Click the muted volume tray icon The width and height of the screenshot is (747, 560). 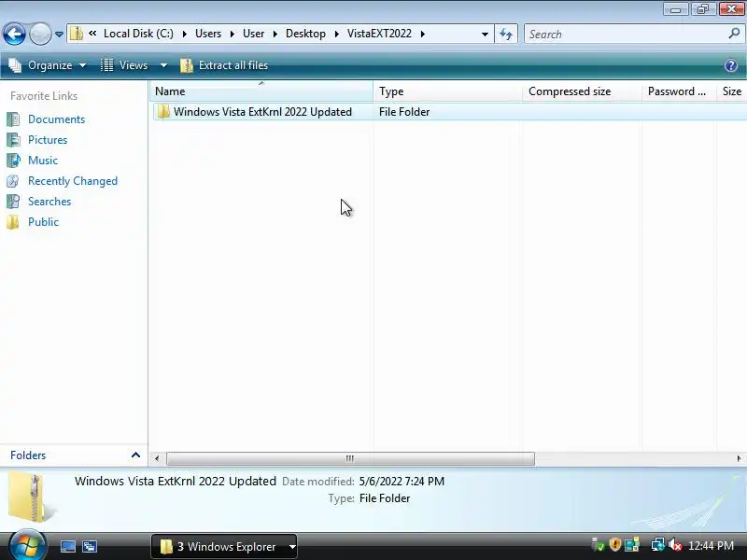click(x=675, y=545)
